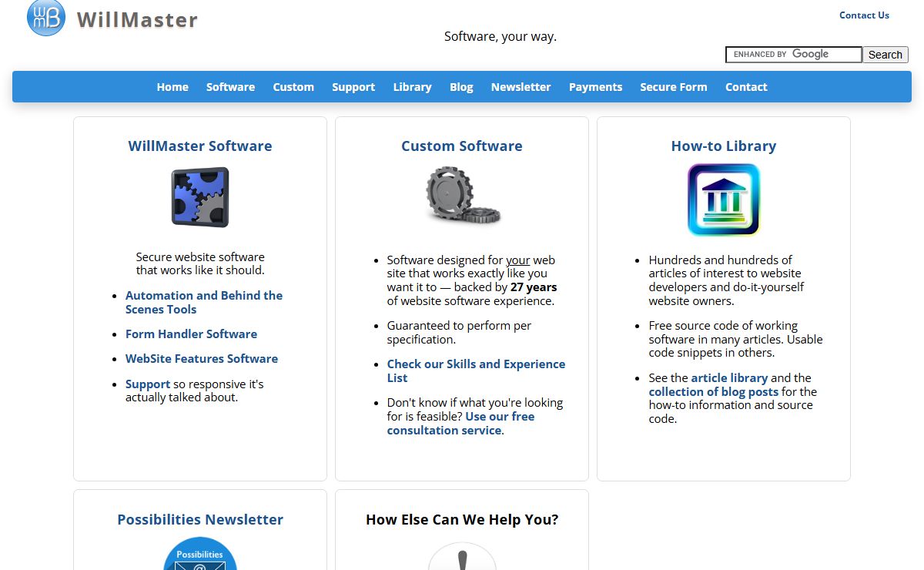924x570 pixels.
Task: Follow the Form Handler Software link
Action: pos(191,334)
